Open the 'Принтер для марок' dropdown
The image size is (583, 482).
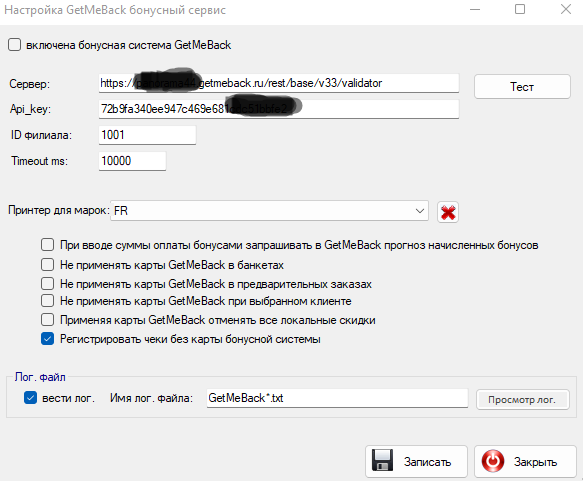click(269, 211)
